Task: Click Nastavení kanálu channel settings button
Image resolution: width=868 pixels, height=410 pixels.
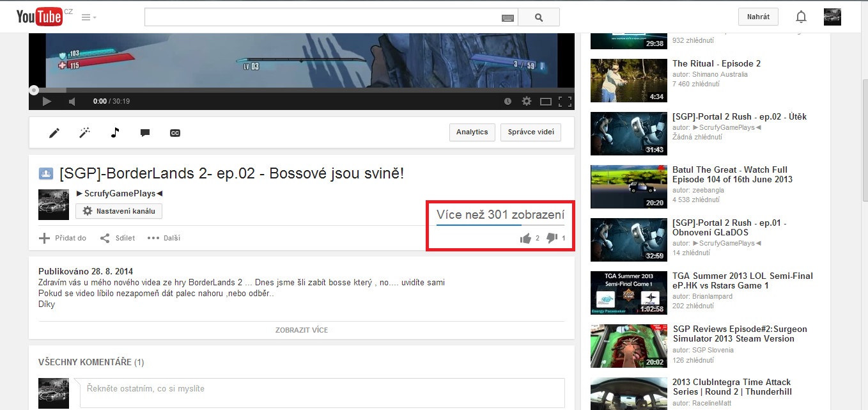Action: point(119,211)
